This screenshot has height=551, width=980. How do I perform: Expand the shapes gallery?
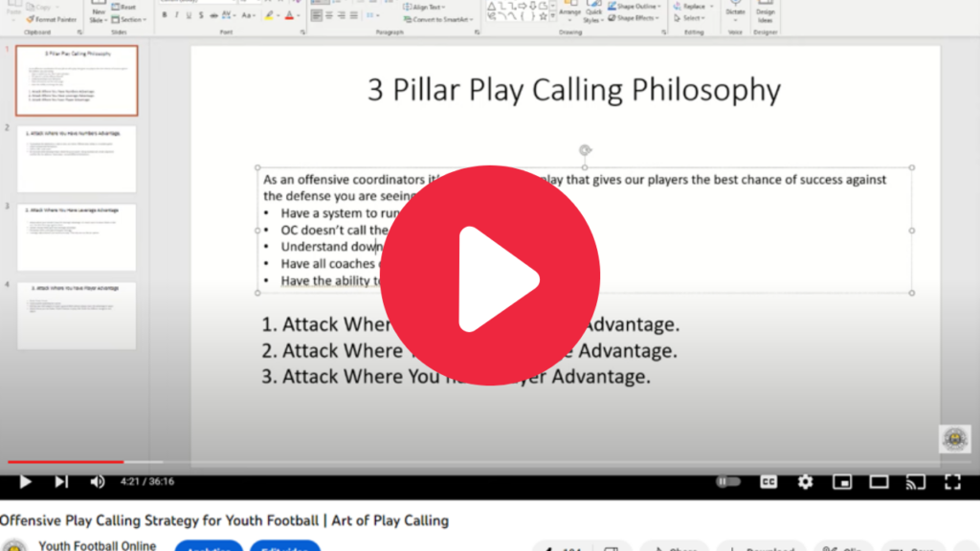pyautogui.click(x=553, y=16)
